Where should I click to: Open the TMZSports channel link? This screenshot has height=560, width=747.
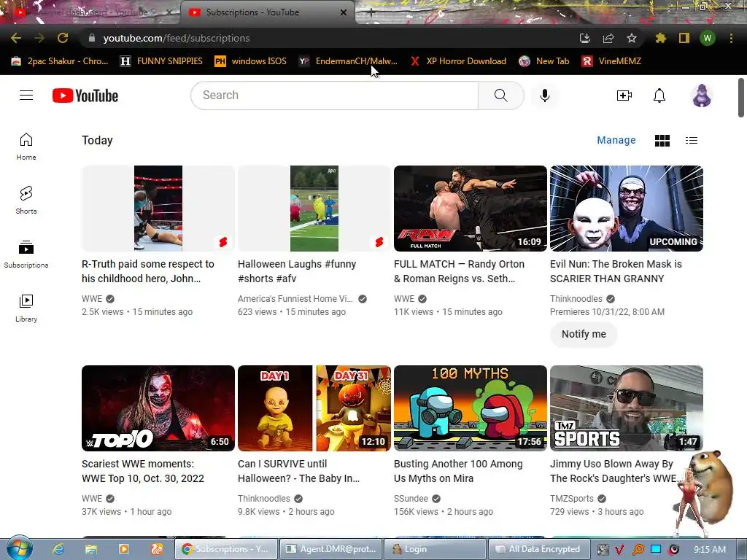point(572,499)
